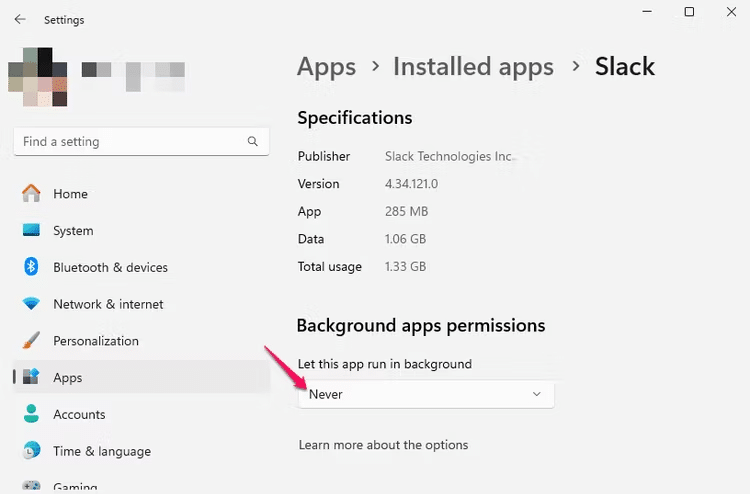Navigate to Installed apps breadcrumb
Image resolution: width=750 pixels, height=494 pixels.
473,67
